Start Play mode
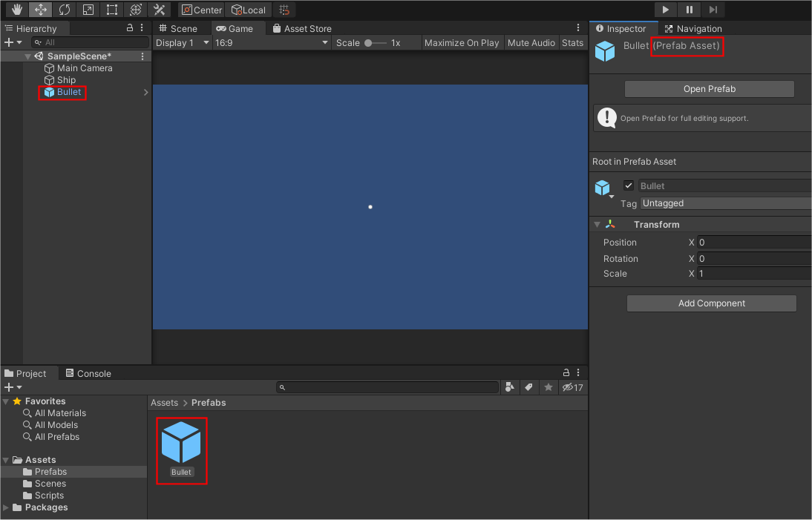This screenshot has width=812, height=520. (x=666, y=10)
